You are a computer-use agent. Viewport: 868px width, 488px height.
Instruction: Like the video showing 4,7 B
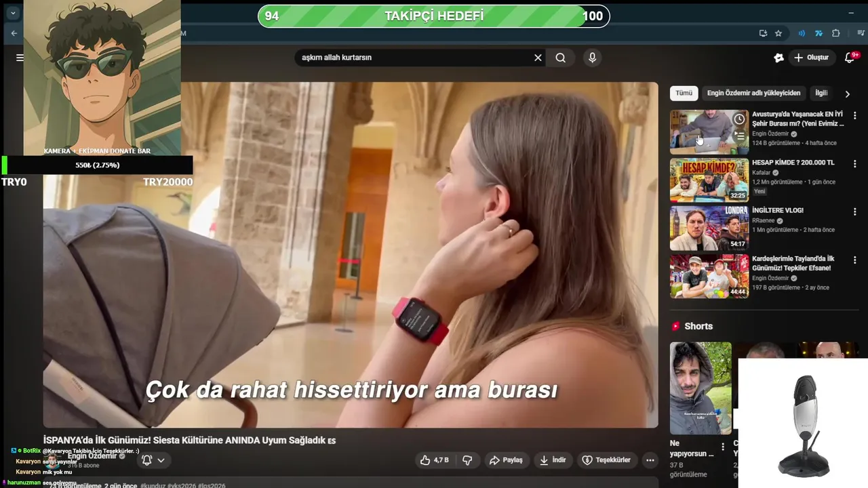point(434,460)
